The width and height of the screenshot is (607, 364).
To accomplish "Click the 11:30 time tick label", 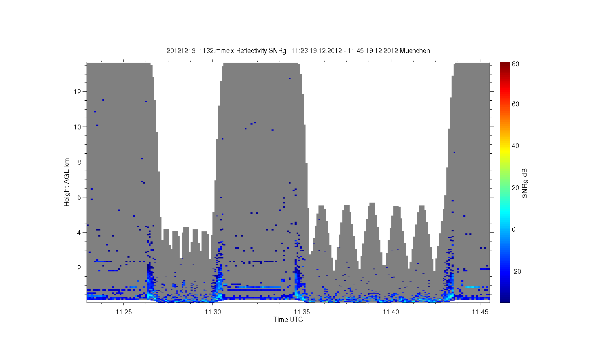I will coord(213,312).
